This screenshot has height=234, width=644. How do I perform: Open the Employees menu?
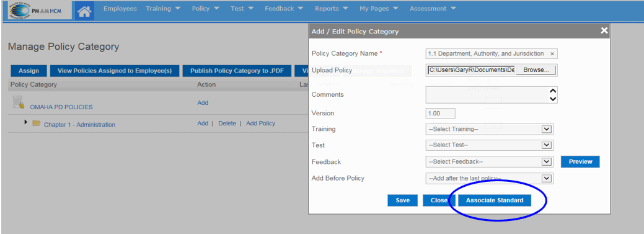(x=120, y=9)
